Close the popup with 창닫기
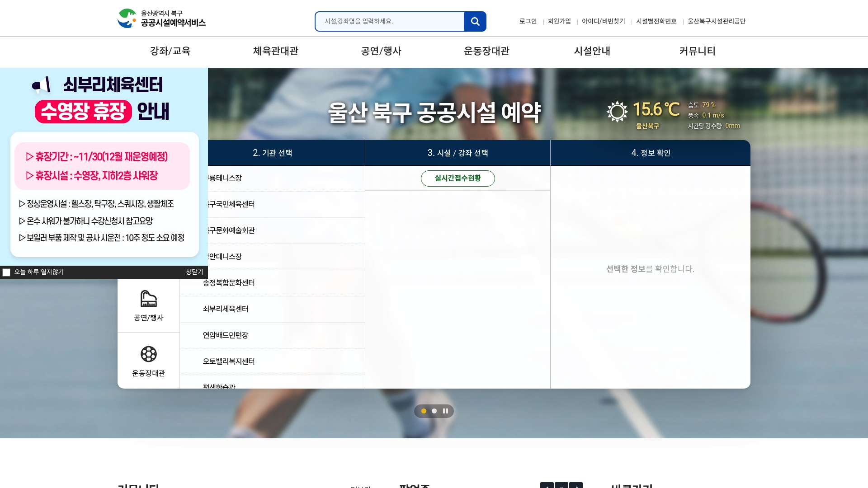868x488 pixels. (194, 272)
